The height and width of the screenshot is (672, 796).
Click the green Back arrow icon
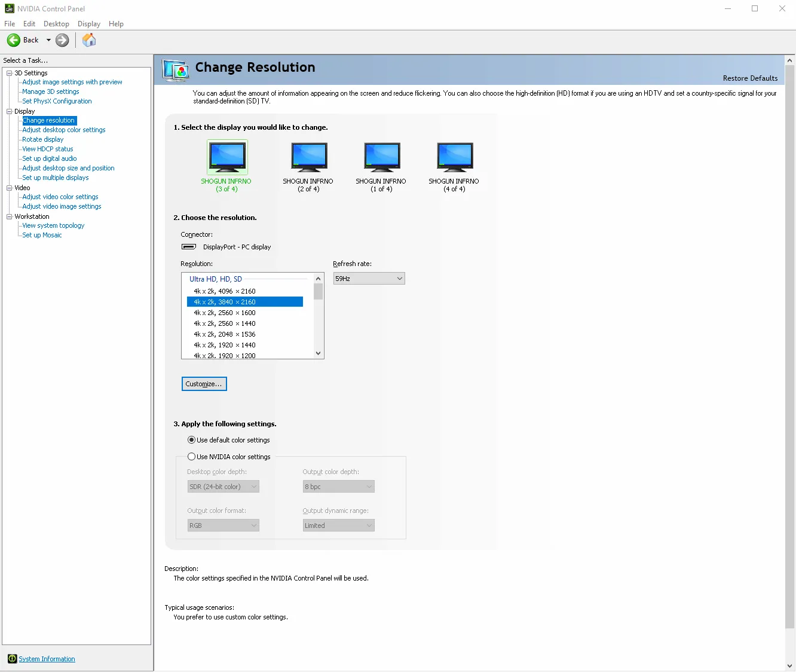point(14,40)
